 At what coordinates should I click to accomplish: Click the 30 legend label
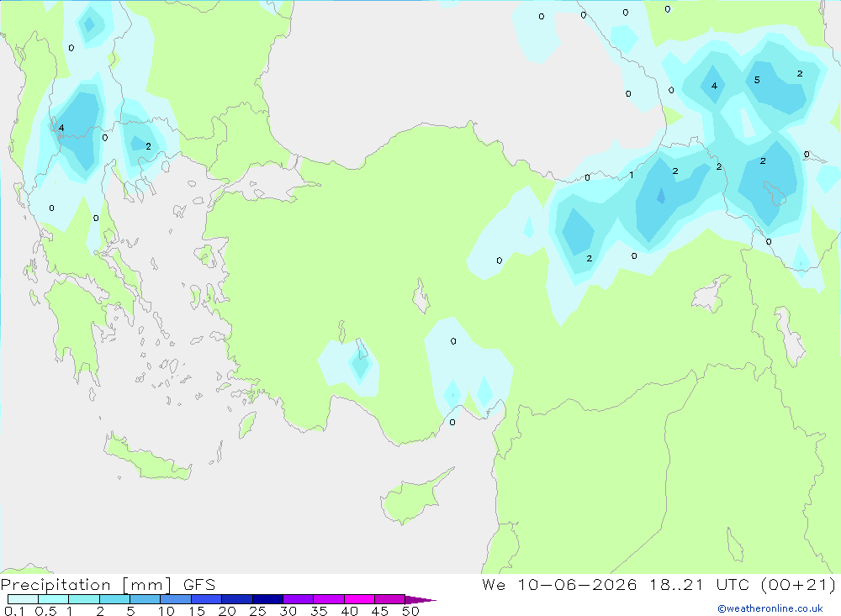click(288, 611)
